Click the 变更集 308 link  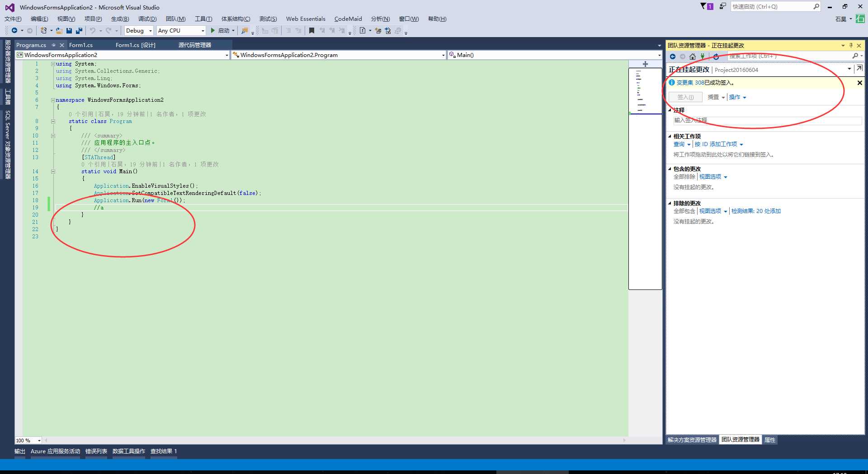tap(690, 83)
